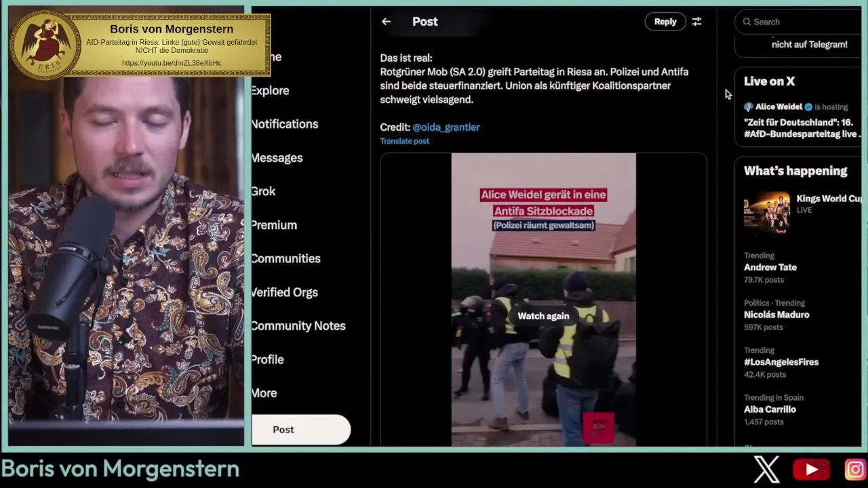Open the Explore menu item
Image resolution: width=868 pixels, height=488 pixels.
pyautogui.click(x=270, y=91)
